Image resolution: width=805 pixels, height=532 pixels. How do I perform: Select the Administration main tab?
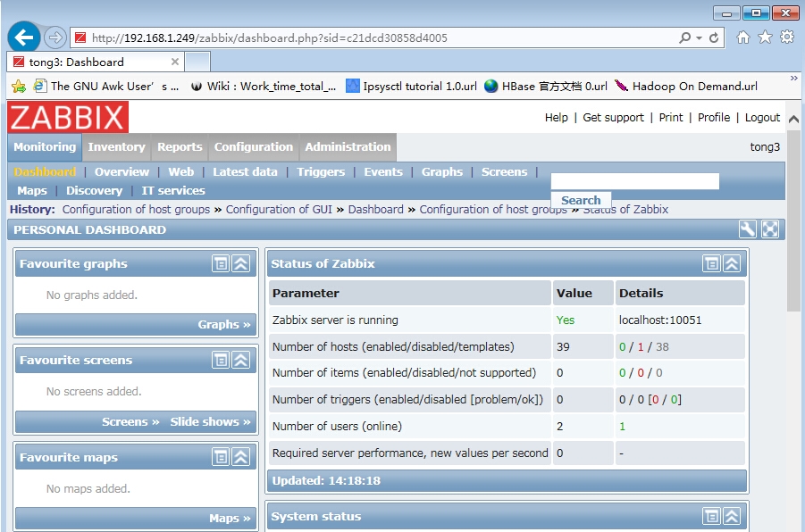tap(348, 147)
